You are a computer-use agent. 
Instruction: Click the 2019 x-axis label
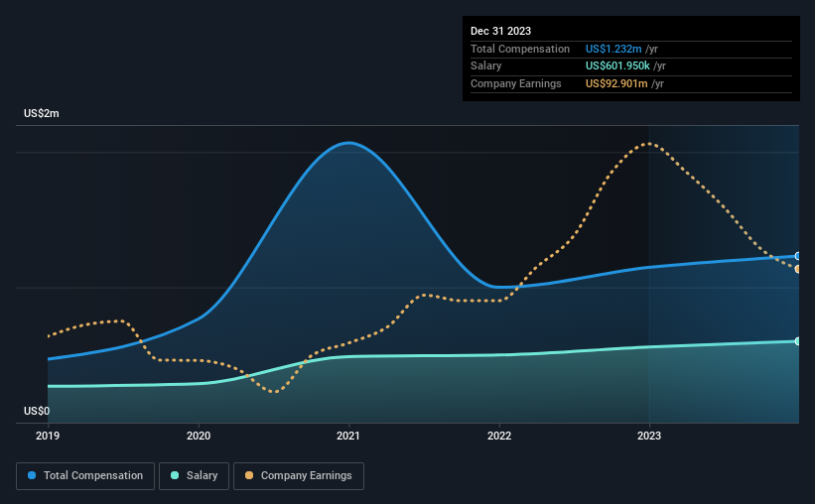(48, 436)
